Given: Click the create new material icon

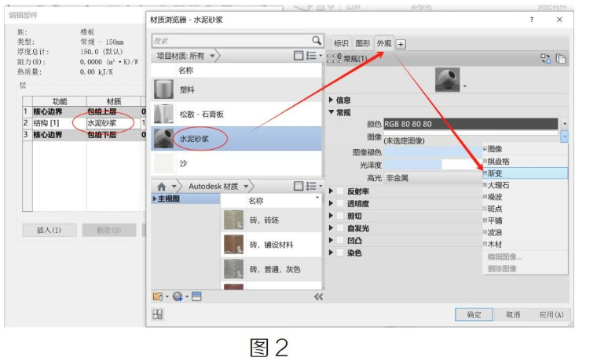Looking at the screenshot, I should coord(178,297).
